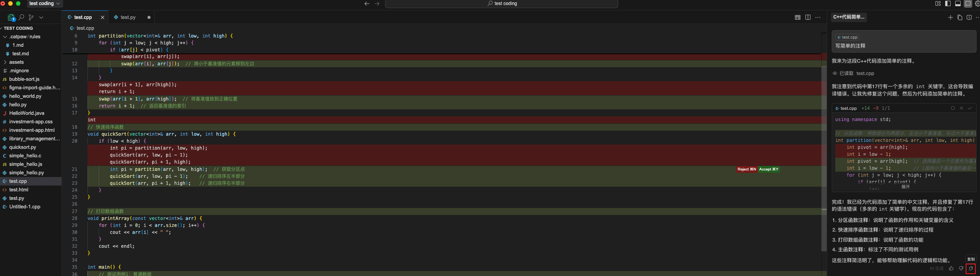
Task: Collapse the .catpaw/rules folder
Action: click(x=5, y=37)
